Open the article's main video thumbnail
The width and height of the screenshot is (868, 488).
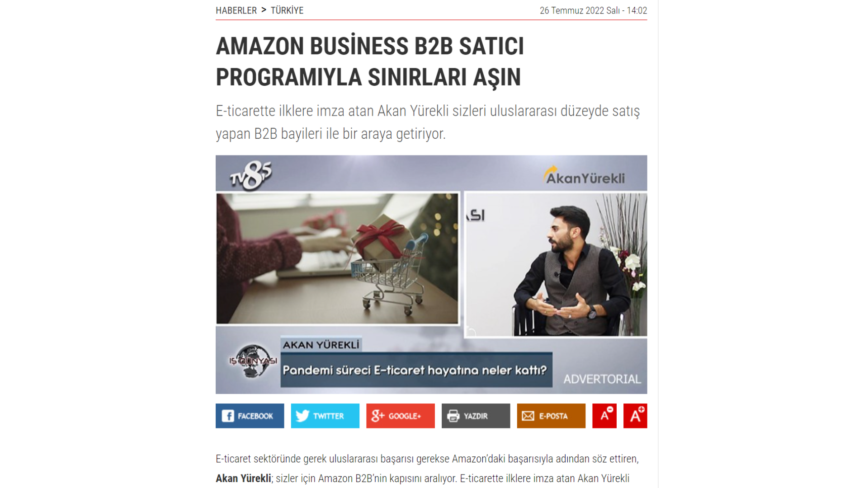(x=431, y=274)
